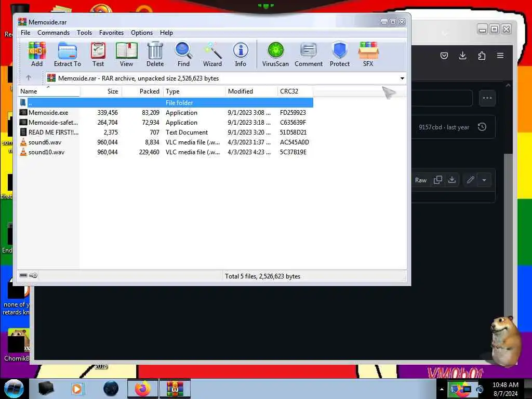The width and height of the screenshot is (532, 399).
Task: Click the 9157cbd commit link
Action: tap(430, 127)
